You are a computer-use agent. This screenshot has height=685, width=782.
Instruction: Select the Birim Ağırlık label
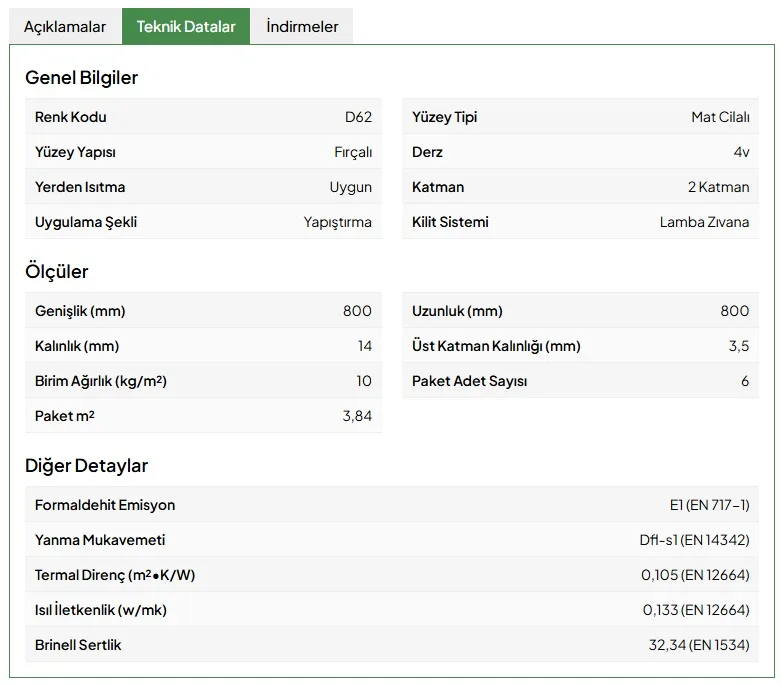(101, 381)
